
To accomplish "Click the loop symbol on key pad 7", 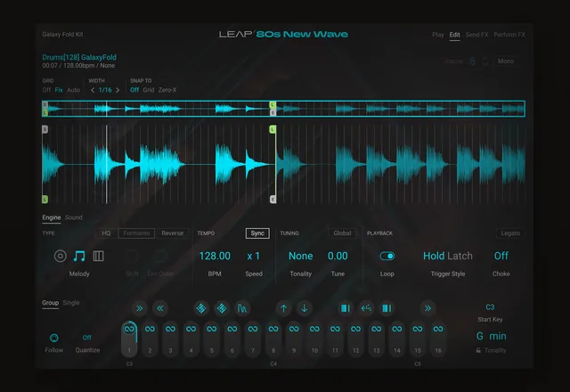I will pos(253,329).
